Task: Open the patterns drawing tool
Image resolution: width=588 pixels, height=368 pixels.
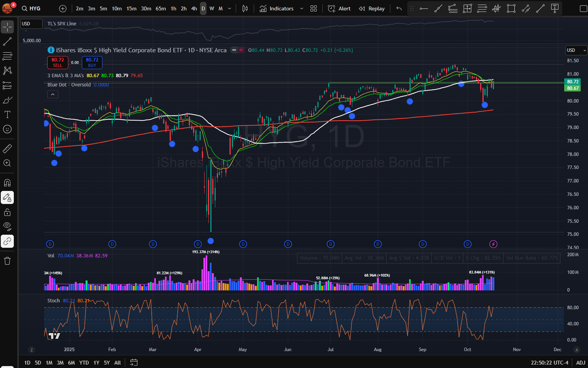Action: tap(7, 71)
